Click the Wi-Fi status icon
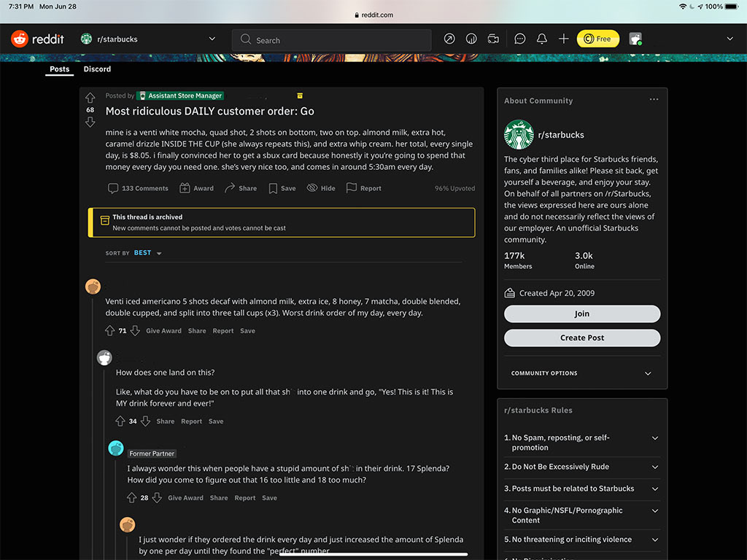 [683, 7]
